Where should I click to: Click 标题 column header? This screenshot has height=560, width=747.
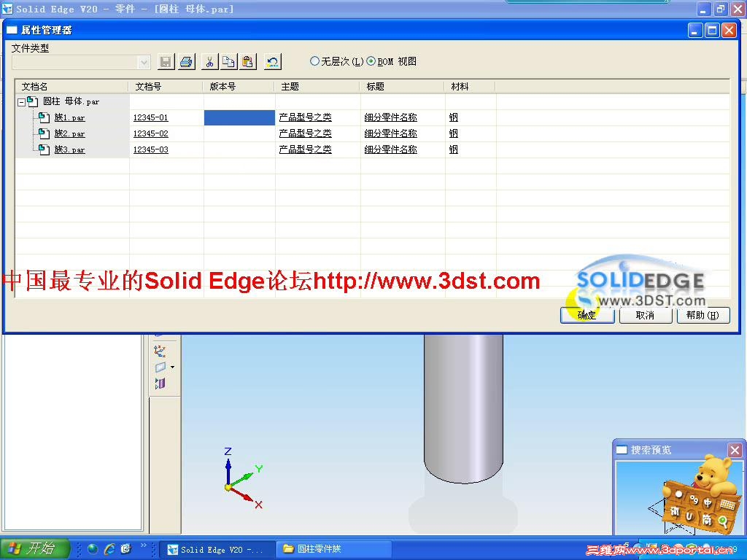coord(403,87)
